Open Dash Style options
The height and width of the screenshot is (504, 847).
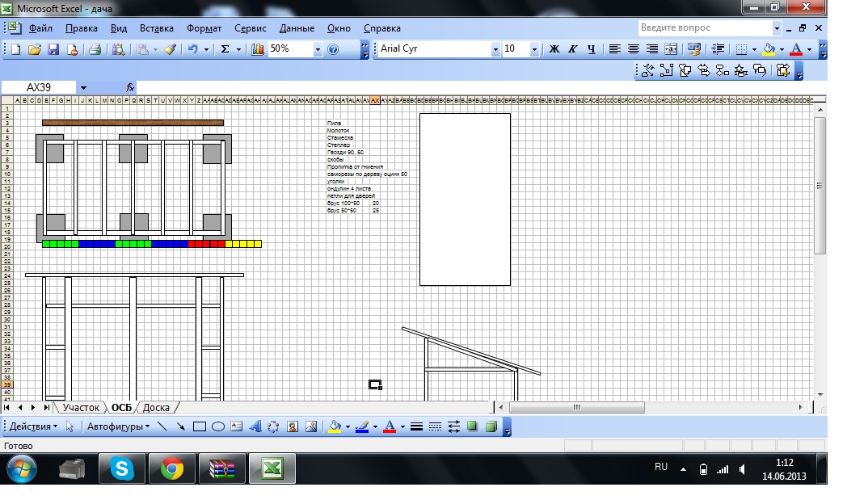[435, 426]
